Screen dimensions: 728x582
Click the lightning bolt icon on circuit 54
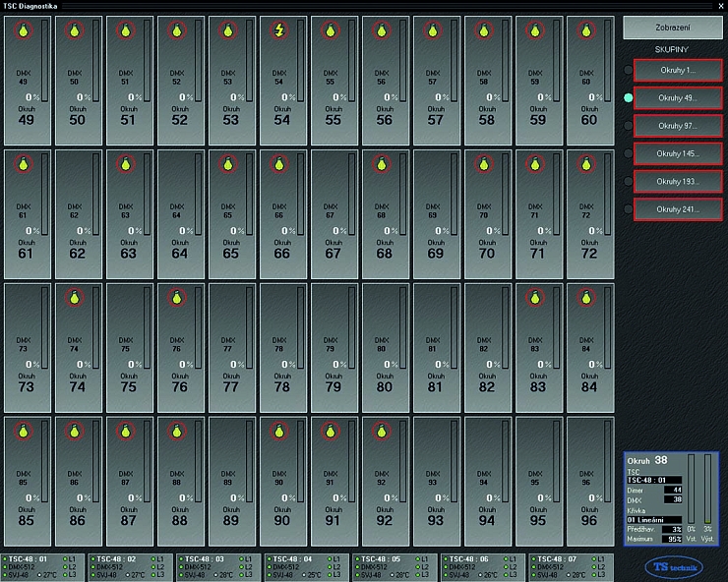[278, 30]
